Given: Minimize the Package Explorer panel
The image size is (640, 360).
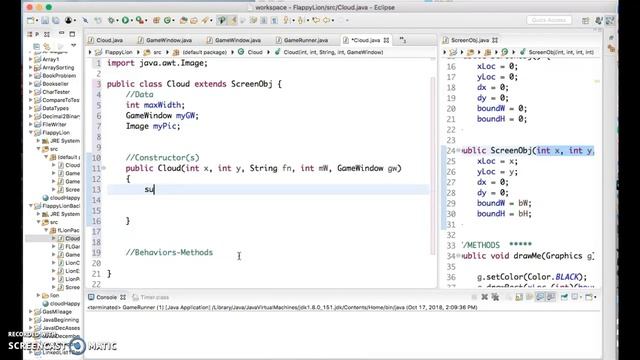Looking at the screenshot, I should pyautogui.click(x=61, y=33).
